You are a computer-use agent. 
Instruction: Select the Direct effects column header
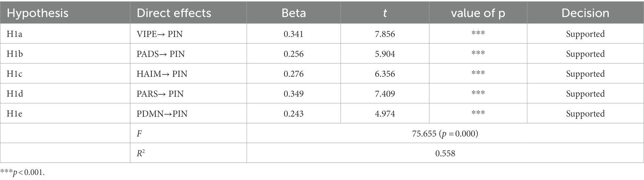tap(174, 13)
